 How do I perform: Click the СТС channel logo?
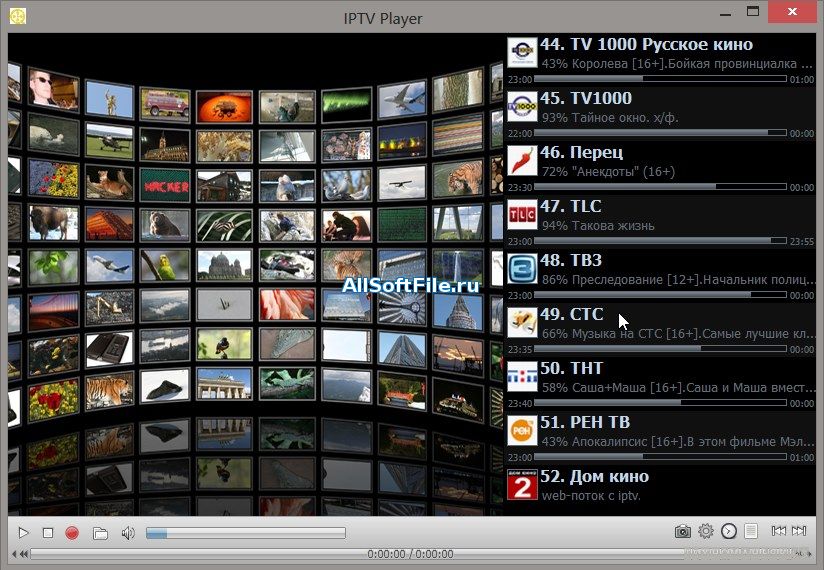click(x=522, y=323)
